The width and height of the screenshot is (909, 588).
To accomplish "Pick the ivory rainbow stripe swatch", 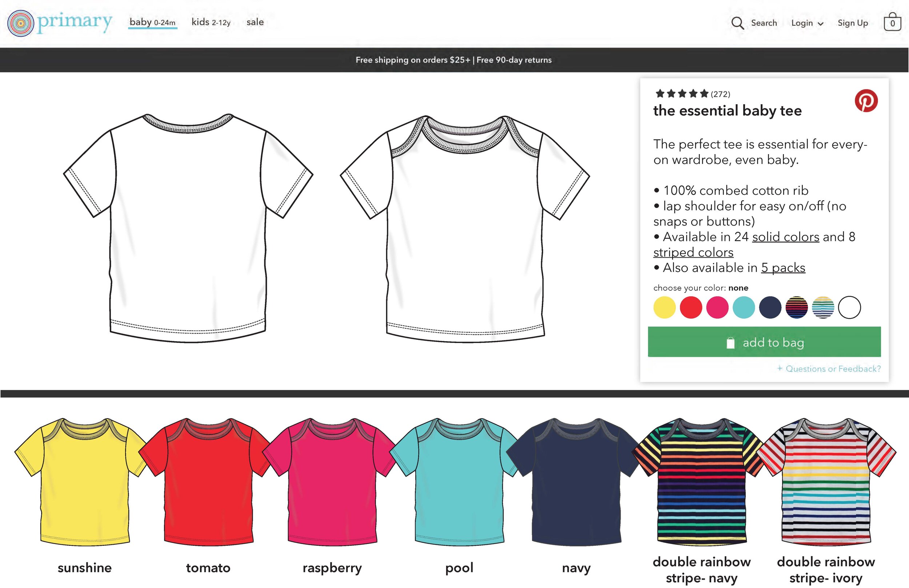I will (823, 307).
